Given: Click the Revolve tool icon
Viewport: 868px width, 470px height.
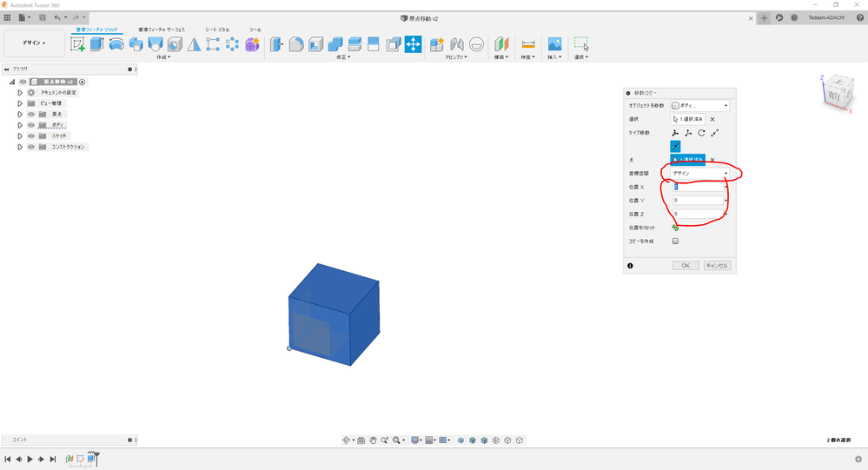Looking at the screenshot, I should 116,44.
